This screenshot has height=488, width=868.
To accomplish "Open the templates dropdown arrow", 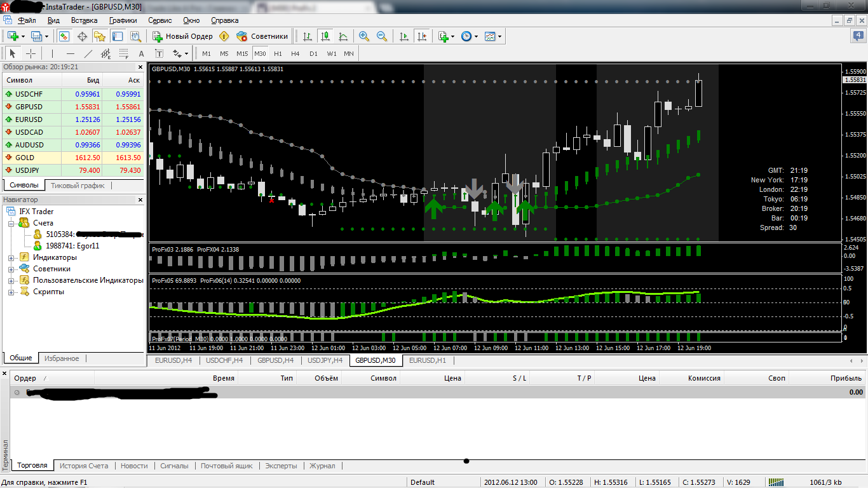I will click(499, 36).
